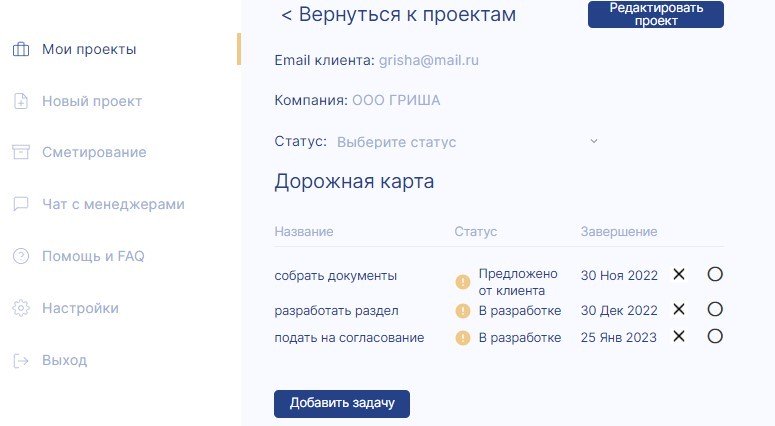Remove the разработать раздел task using X
The image size is (775, 426).
679,309
